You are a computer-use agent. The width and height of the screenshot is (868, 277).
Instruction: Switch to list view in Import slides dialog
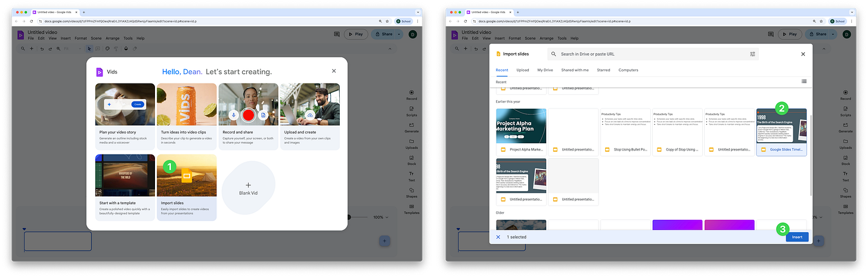(804, 81)
